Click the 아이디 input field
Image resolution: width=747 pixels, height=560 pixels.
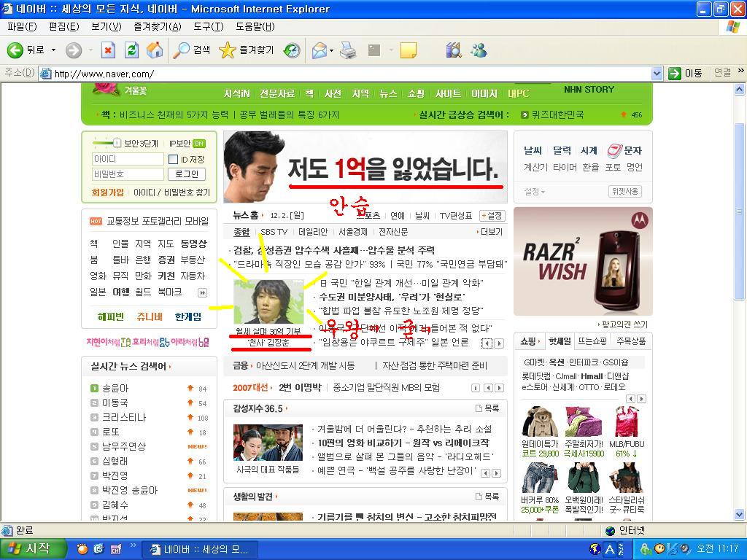128,159
